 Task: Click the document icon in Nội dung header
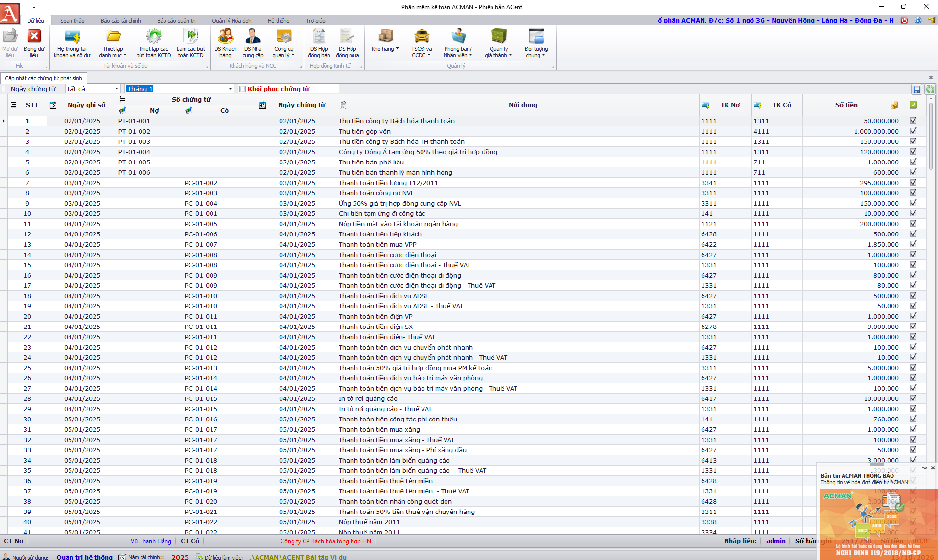(343, 105)
